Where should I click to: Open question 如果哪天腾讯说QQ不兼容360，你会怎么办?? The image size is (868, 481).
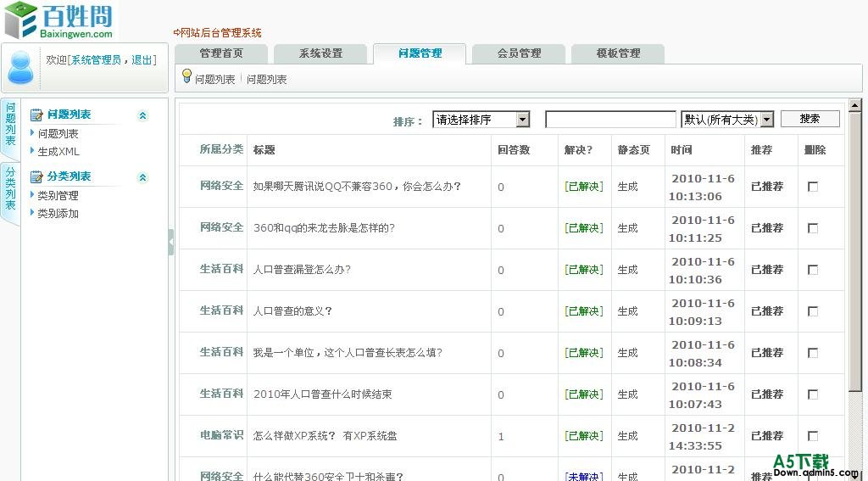coord(357,187)
